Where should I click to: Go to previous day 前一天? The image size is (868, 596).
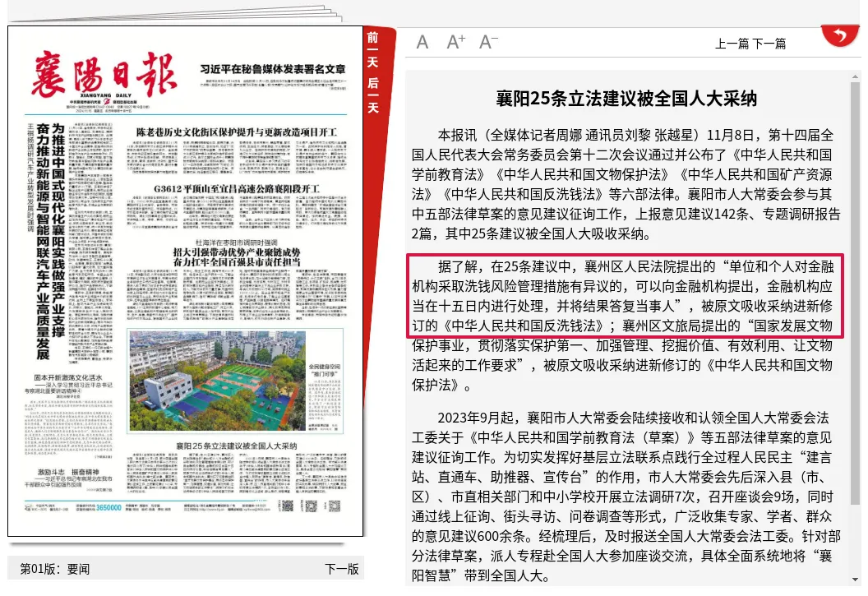[x=373, y=50]
